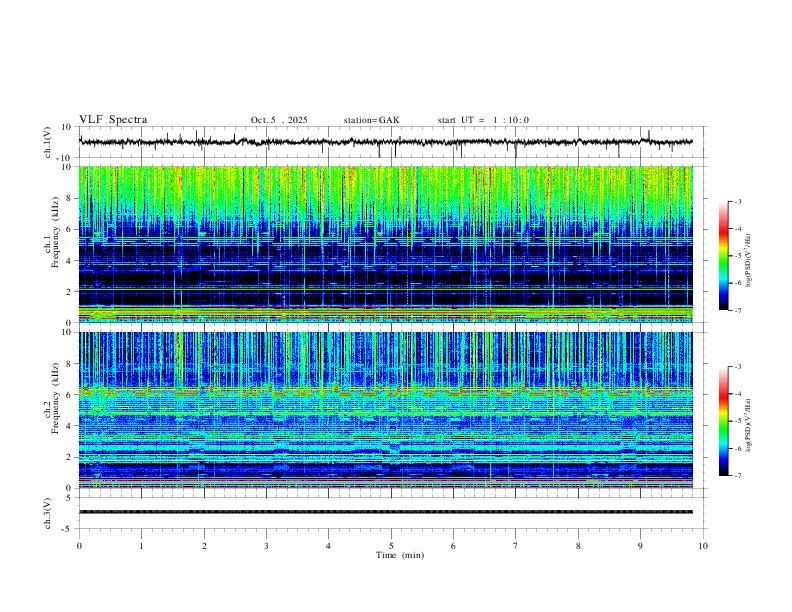Click the "station=GAK" header text

click(371, 120)
